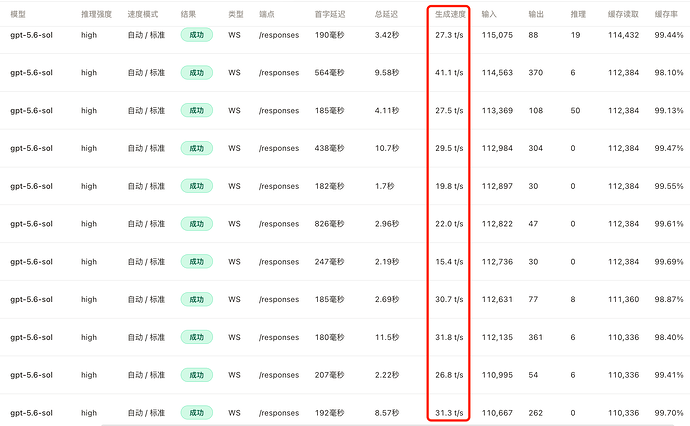Click the 模型 column header
690x426 pixels.
(18, 15)
